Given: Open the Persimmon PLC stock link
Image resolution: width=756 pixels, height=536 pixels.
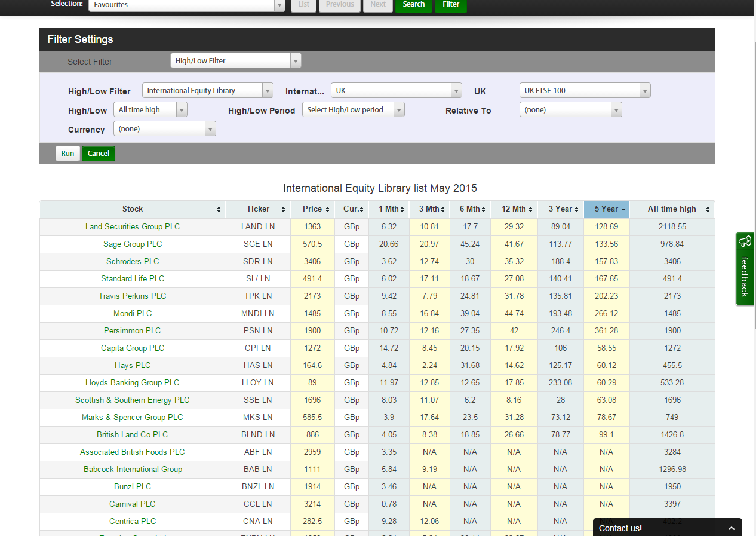Looking at the screenshot, I should point(132,330).
